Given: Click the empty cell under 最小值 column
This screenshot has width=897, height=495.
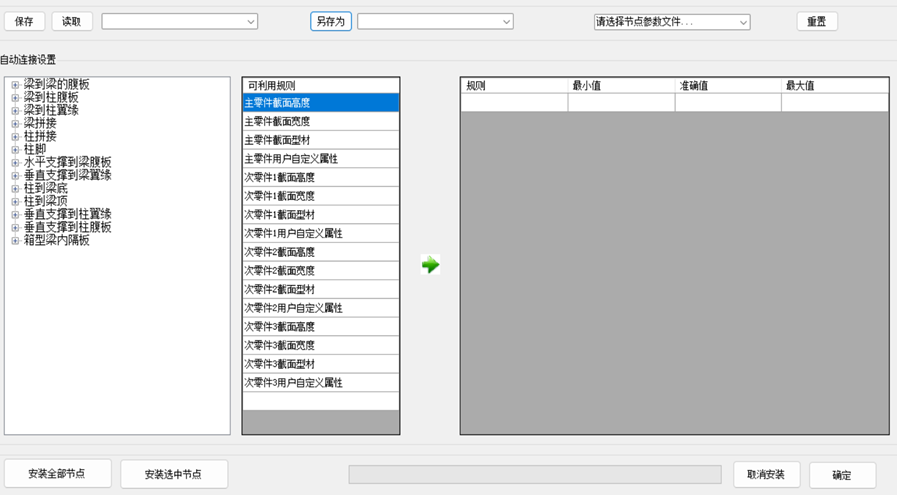Looking at the screenshot, I should click(x=620, y=103).
